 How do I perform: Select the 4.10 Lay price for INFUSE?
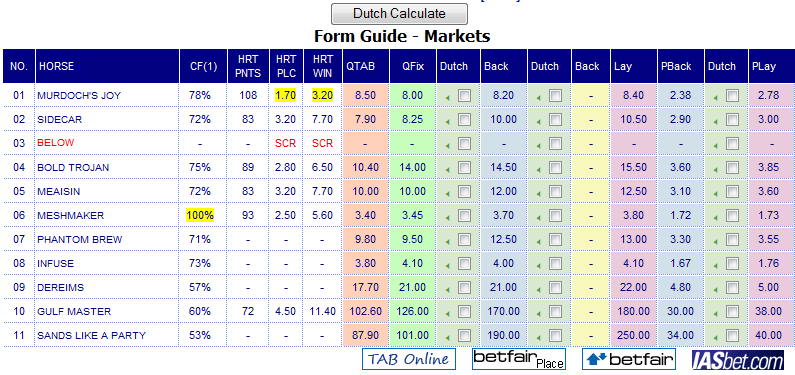pos(634,264)
